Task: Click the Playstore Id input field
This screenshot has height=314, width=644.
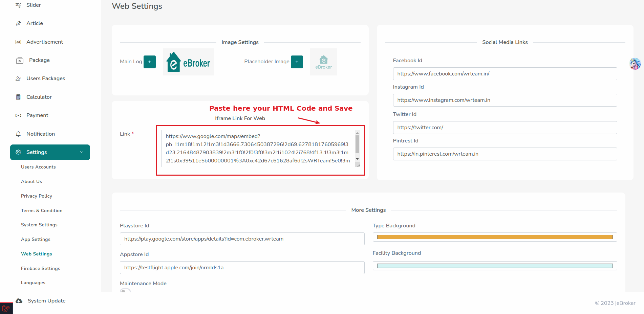Action: point(242,239)
